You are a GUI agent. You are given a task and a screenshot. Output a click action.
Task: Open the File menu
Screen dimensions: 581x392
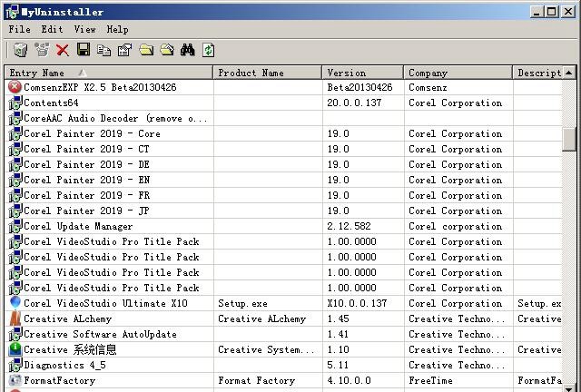pos(20,29)
